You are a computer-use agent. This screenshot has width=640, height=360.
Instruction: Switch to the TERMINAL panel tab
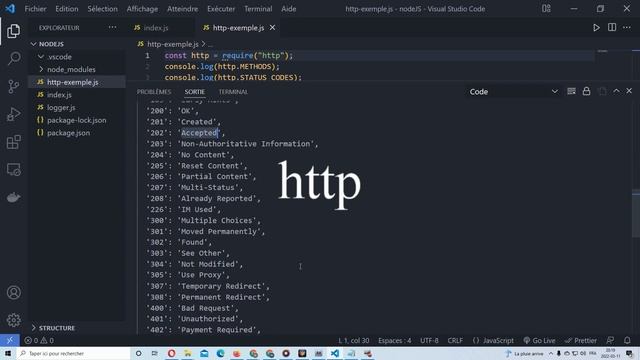233,92
